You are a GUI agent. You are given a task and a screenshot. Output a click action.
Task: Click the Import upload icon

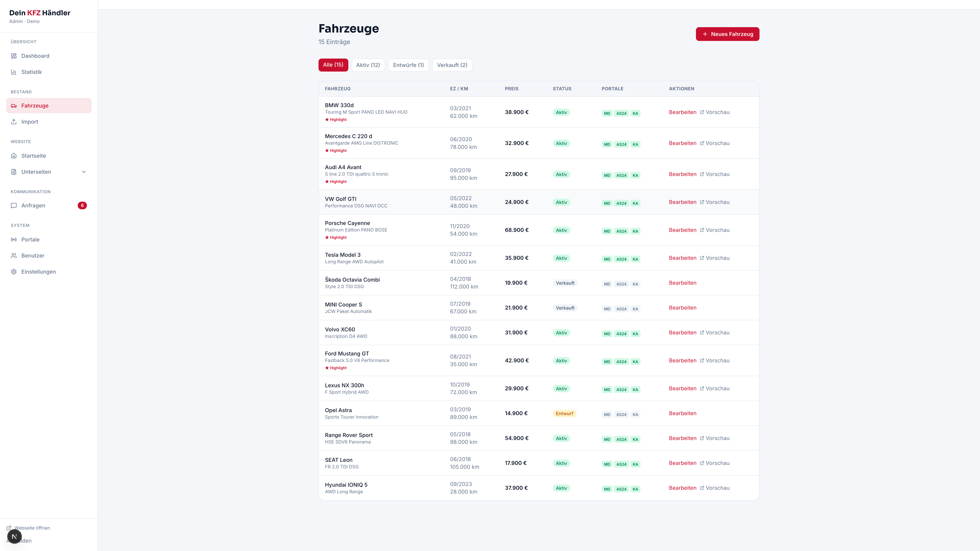pyautogui.click(x=14, y=122)
